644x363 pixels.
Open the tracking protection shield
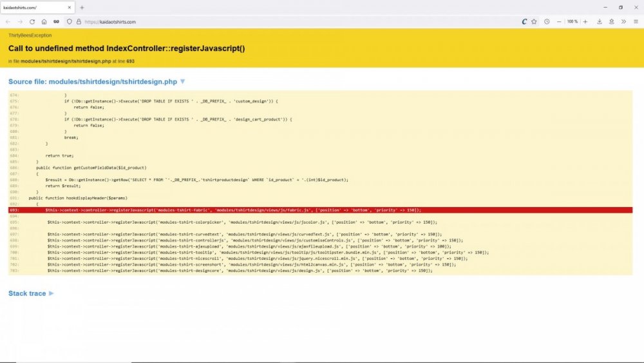[70, 22]
